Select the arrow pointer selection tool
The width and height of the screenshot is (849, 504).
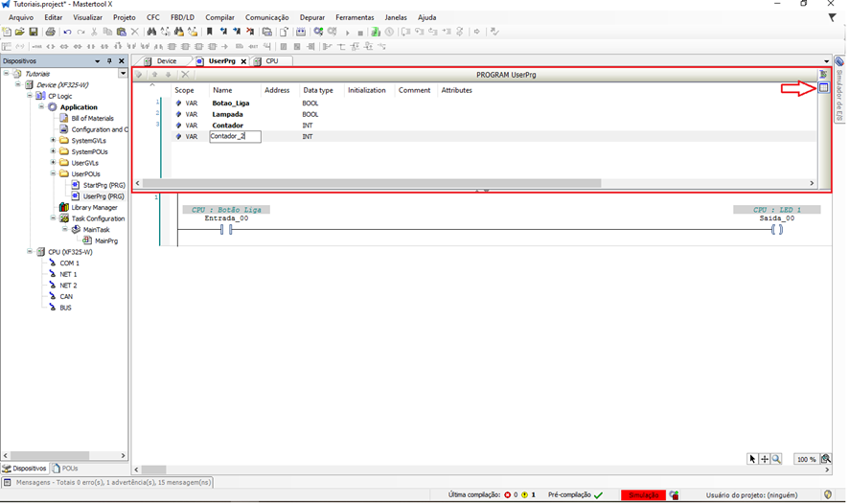(753, 459)
